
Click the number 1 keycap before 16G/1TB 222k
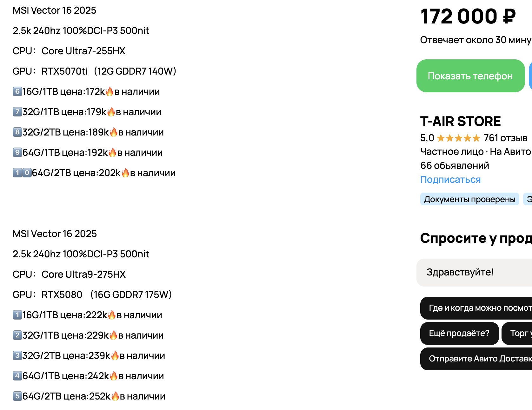(17, 315)
